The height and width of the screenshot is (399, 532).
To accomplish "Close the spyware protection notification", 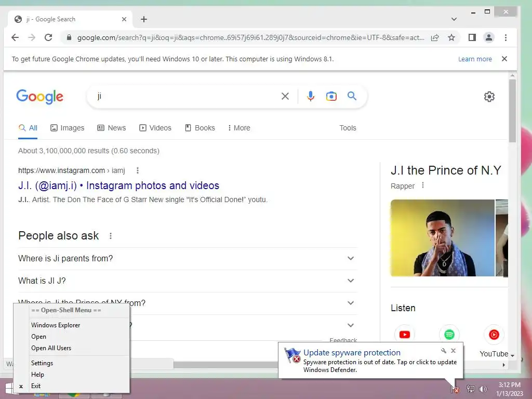I will click(453, 351).
